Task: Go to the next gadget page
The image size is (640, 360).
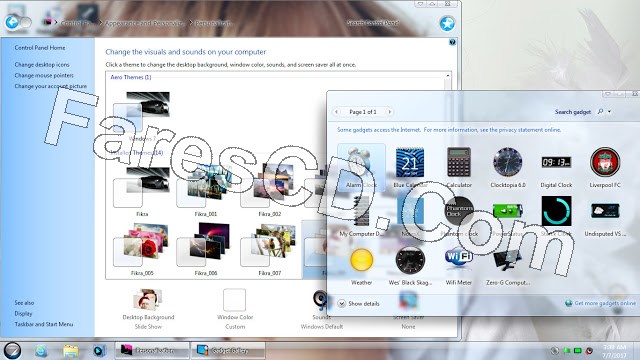Action: click(389, 111)
